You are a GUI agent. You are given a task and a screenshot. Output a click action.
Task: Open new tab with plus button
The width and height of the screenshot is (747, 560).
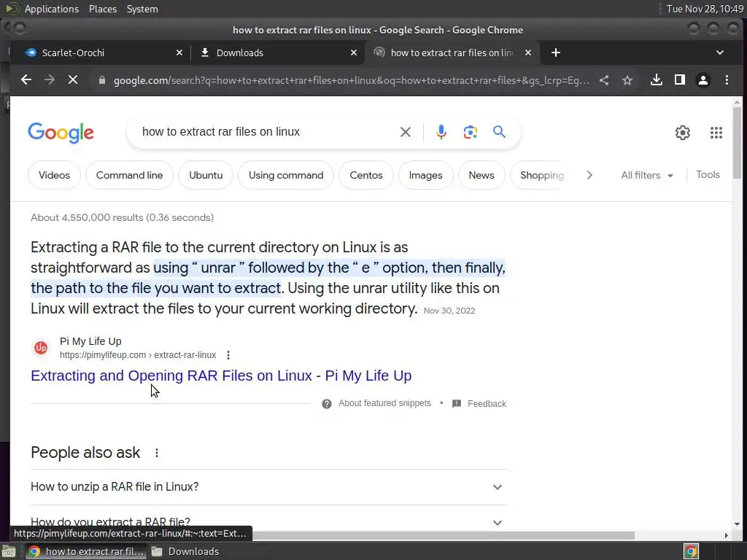coord(555,52)
